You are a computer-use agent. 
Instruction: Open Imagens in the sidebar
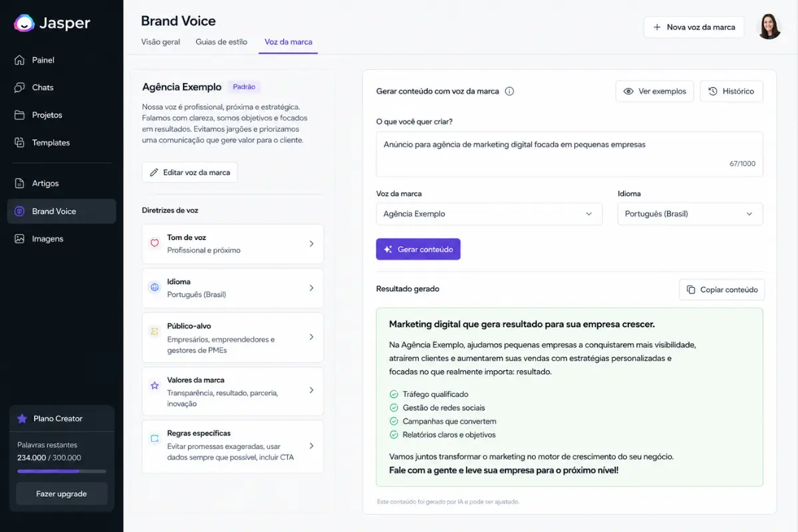[x=61, y=239]
